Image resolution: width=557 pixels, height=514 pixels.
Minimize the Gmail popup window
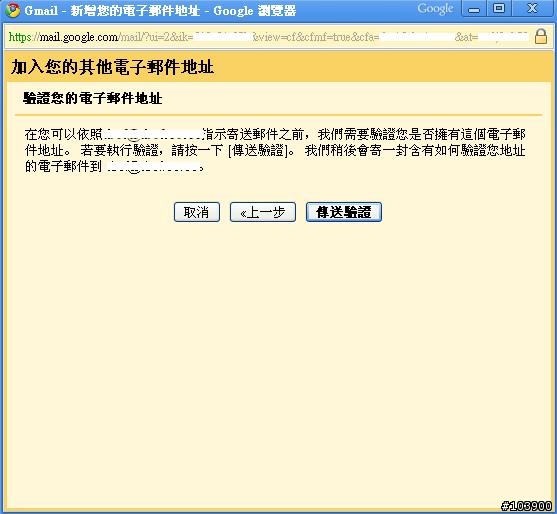point(473,9)
